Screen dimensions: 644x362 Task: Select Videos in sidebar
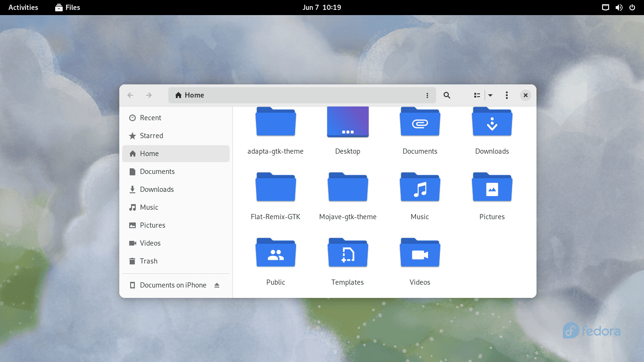tap(176, 243)
